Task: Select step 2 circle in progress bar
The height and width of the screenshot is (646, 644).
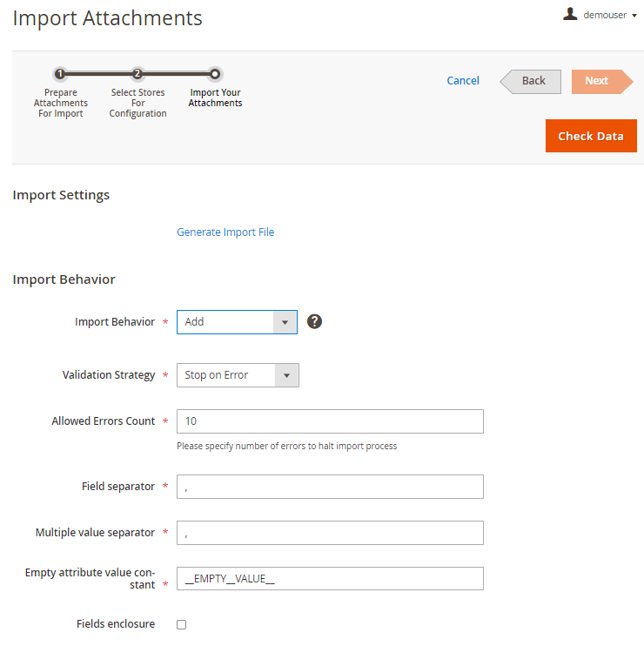Action: (138, 74)
